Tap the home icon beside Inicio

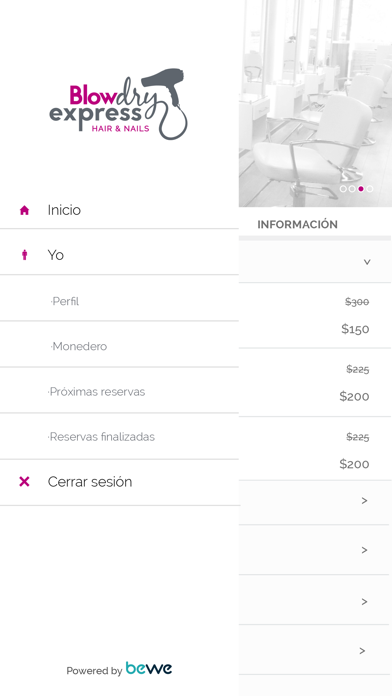click(x=24, y=210)
